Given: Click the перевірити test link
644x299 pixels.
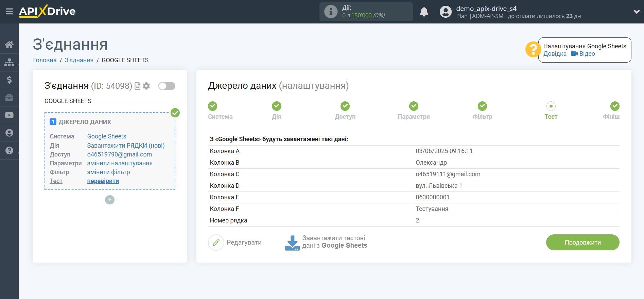Looking at the screenshot, I should [x=103, y=181].
